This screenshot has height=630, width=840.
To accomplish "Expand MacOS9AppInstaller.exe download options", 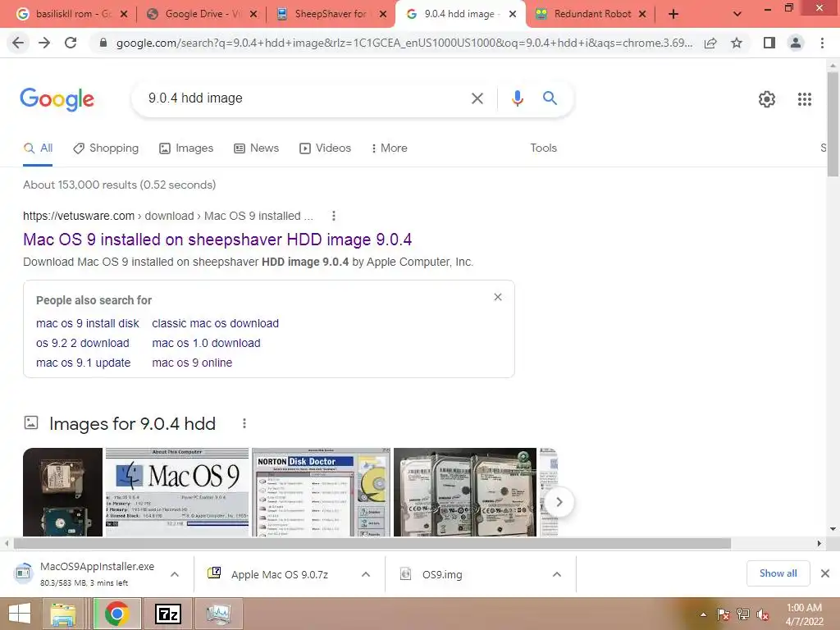I will click(x=175, y=574).
